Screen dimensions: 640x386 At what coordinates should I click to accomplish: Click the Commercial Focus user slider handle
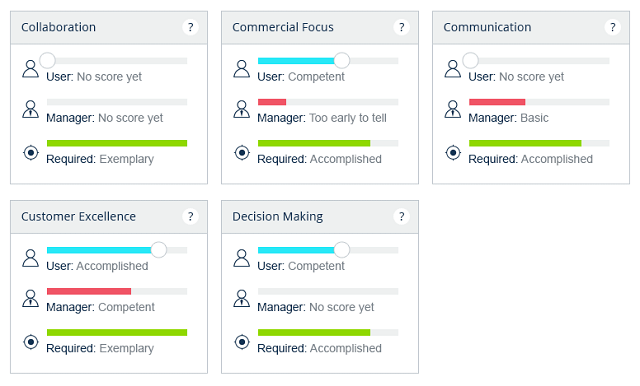pos(342,60)
